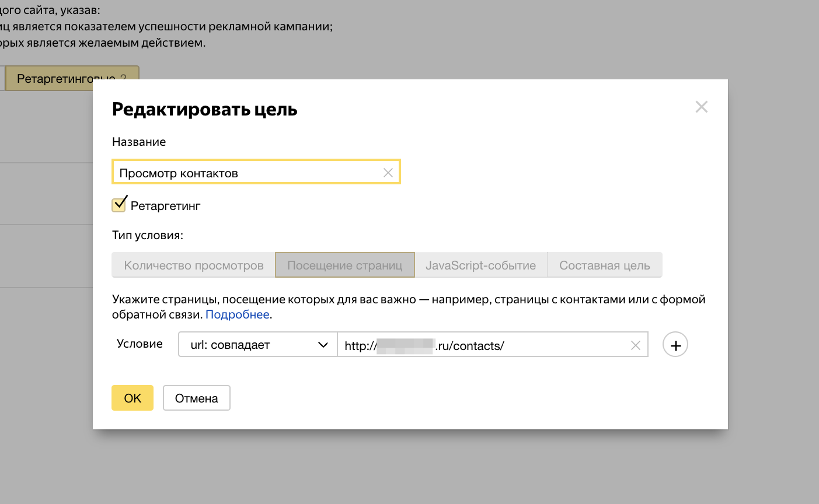The image size is (819, 504).
Task: Clear the goal name field text
Action: tap(388, 173)
